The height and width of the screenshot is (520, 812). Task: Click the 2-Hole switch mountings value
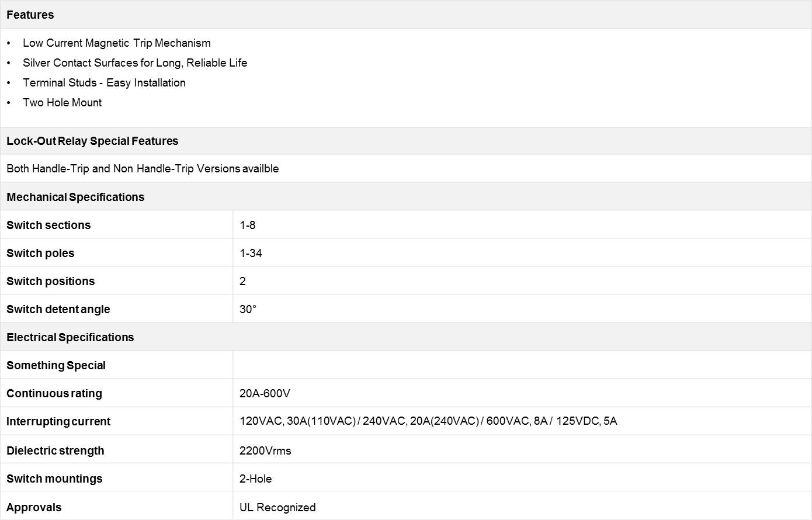coord(256,479)
